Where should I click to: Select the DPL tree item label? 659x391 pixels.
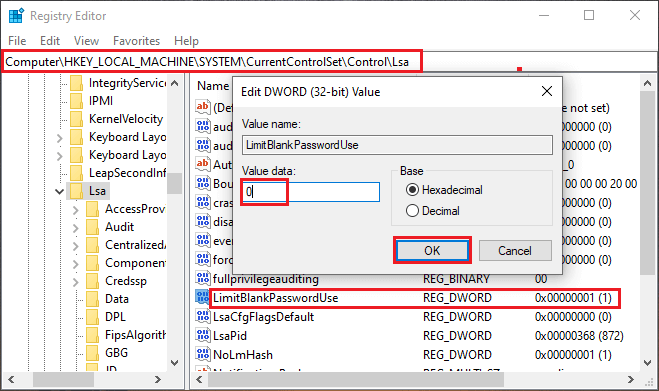tap(116, 317)
